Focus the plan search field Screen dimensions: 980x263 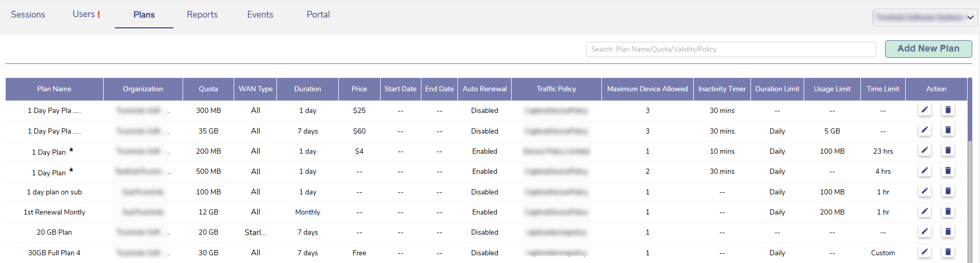point(730,50)
